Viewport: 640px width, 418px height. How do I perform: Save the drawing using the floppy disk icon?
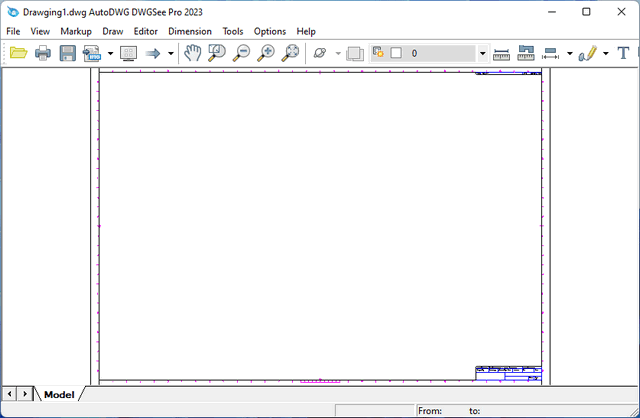pyautogui.click(x=68, y=53)
